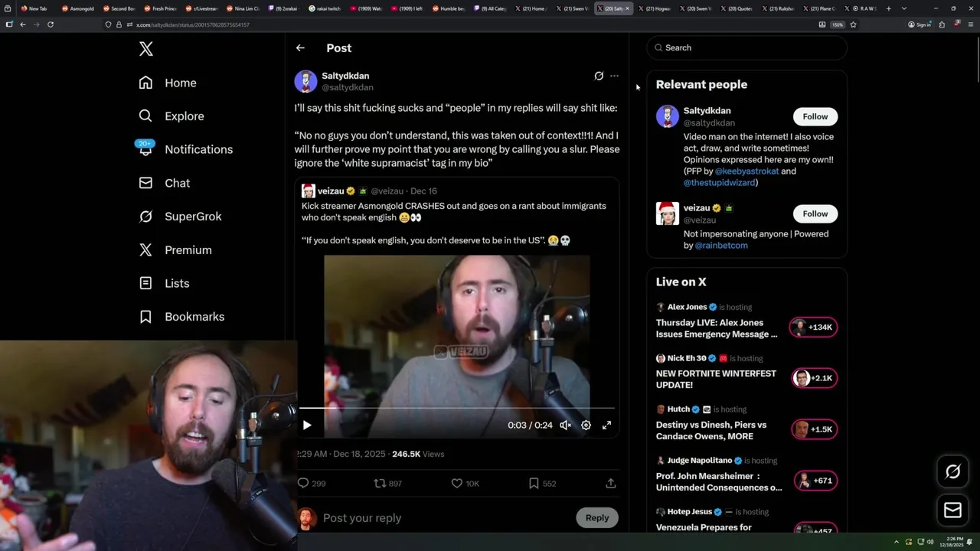Open 'Venezuela Prepares for' live by Hotep Jesus
The image size is (980, 551).
(x=703, y=527)
